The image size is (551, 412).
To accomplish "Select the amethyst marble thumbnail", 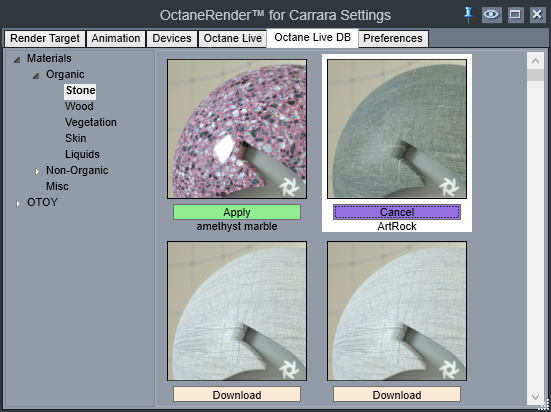I will 237,129.
